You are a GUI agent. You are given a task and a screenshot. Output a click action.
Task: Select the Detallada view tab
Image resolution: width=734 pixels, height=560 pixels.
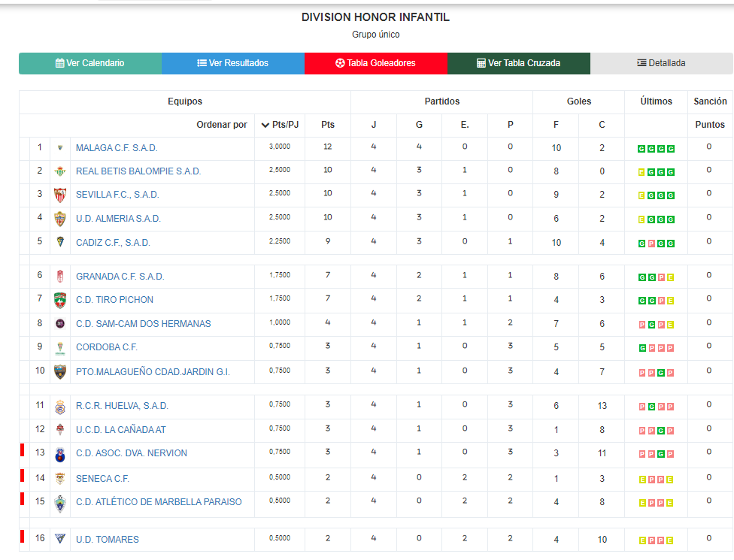pyautogui.click(x=662, y=63)
